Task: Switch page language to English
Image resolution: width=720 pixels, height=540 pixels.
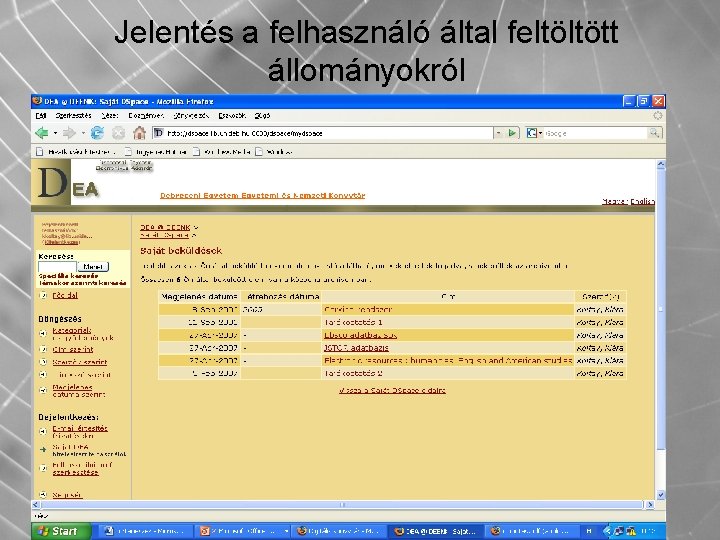Action: (642, 202)
